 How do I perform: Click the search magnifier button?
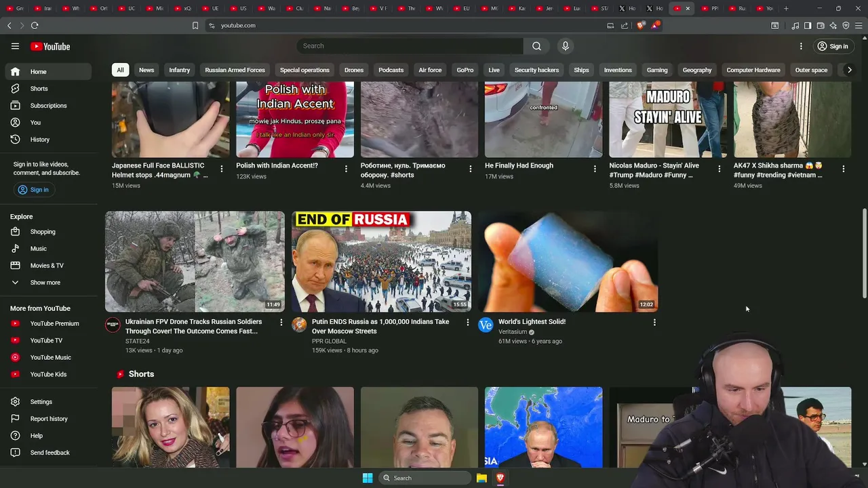(536, 46)
